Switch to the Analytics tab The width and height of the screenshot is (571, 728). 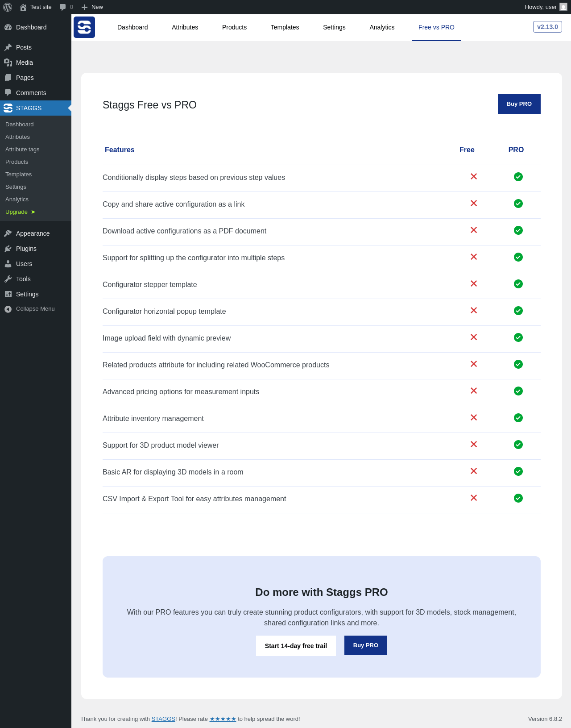(x=382, y=27)
